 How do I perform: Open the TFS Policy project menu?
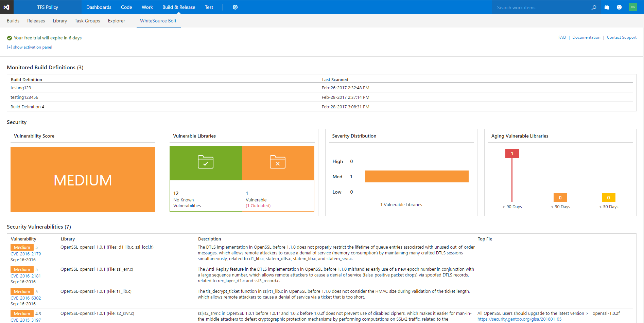click(x=48, y=7)
